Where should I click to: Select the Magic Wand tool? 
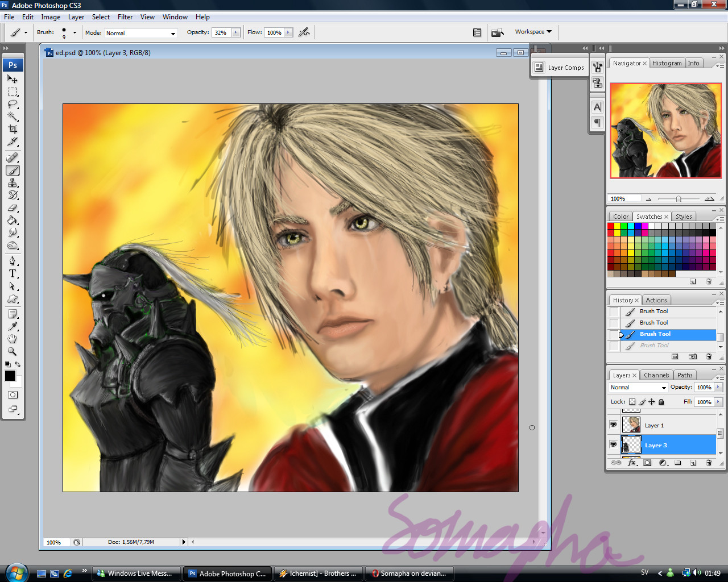coord(13,117)
